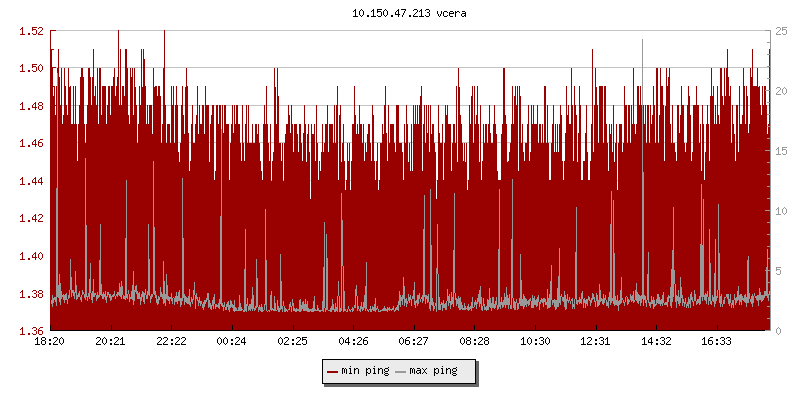Select the 'min ping' legend label
Viewport: 800px width, 400px height.
tap(365, 371)
